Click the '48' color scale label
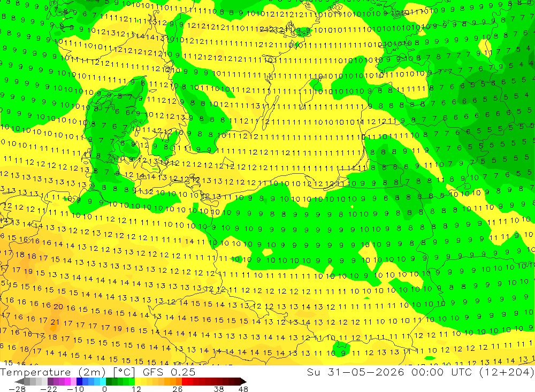The image size is (535, 392). [x=243, y=389]
